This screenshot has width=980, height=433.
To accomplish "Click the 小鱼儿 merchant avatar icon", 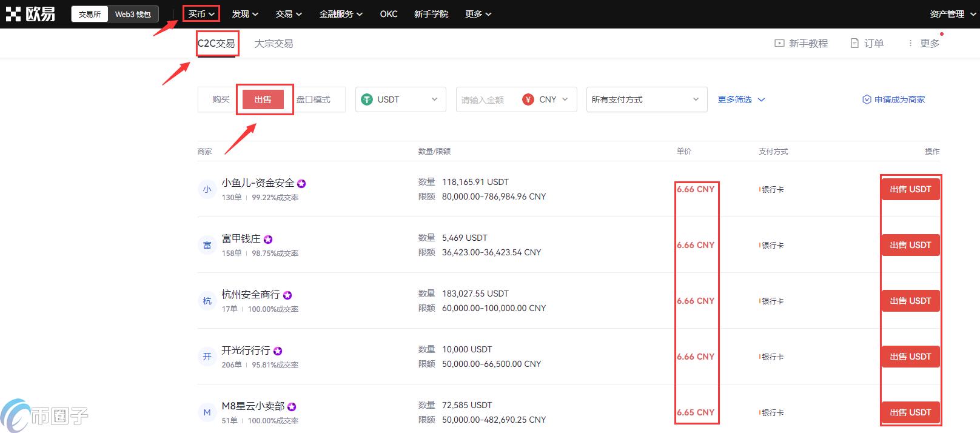I will point(207,189).
